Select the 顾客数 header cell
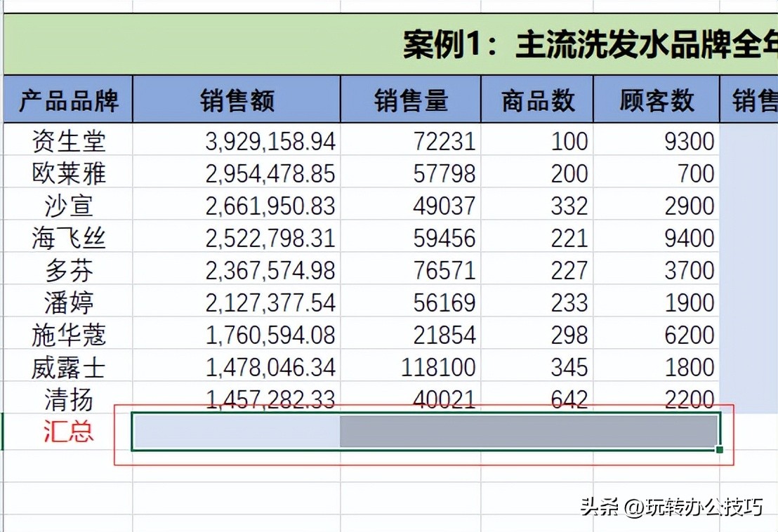The image size is (778, 532). 657,99
